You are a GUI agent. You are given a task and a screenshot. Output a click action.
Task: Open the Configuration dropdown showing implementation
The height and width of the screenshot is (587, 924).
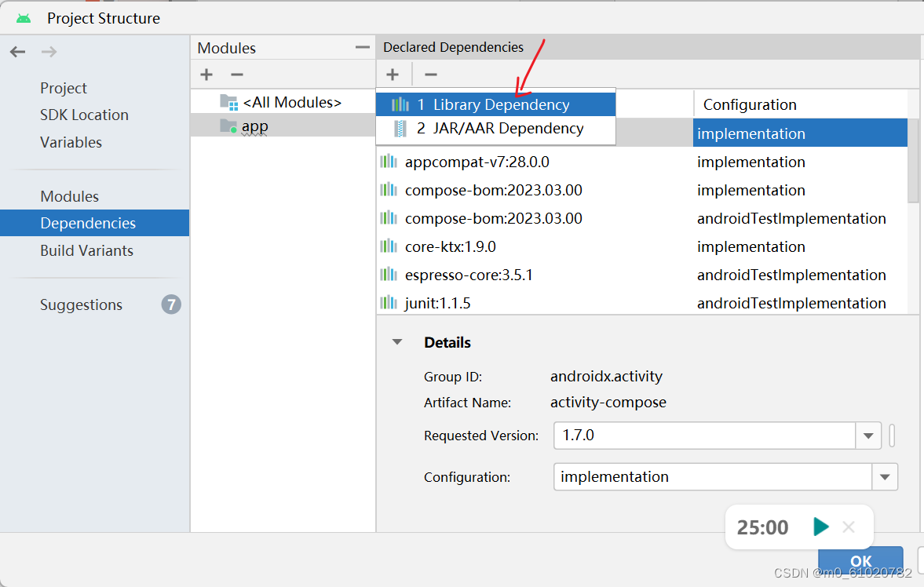(x=885, y=476)
